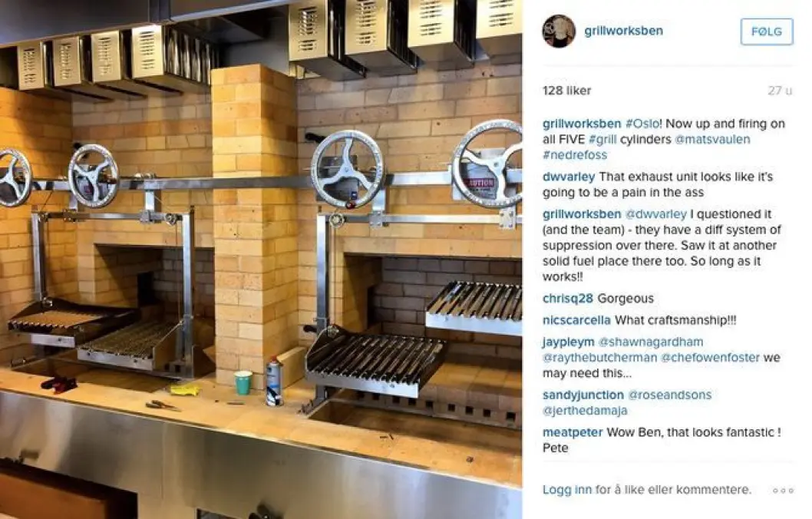Screen dimensions: 812x519
Task: View the nicscarcella user profile
Action: point(576,320)
